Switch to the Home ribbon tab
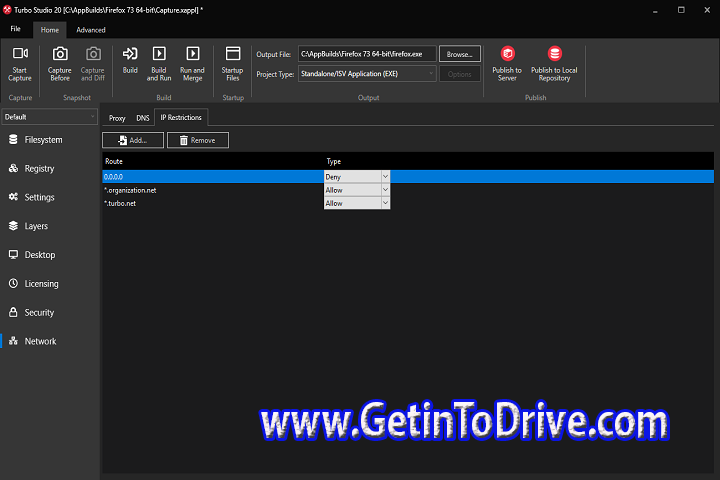Image resolution: width=720 pixels, height=480 pixels. point(50,30)
